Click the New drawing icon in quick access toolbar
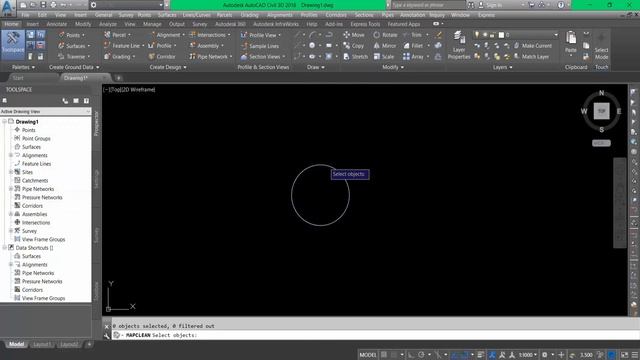 (x=23, y=5)
